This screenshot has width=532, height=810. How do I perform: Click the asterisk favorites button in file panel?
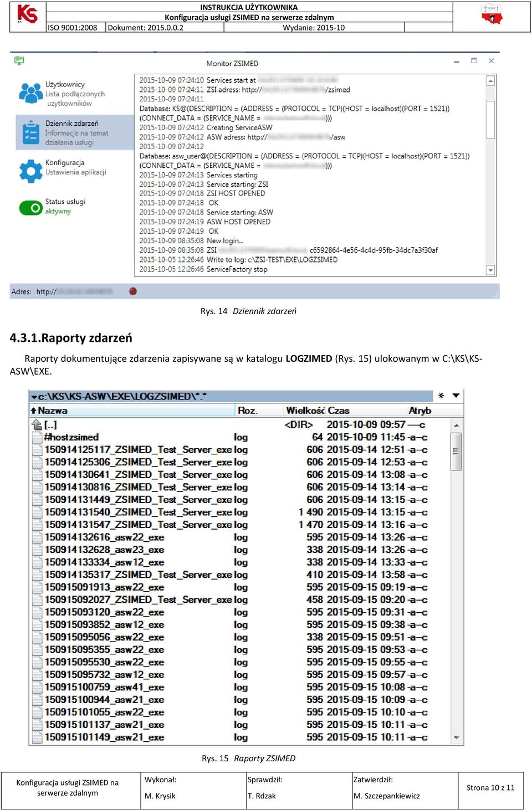[x=441, y=396]
